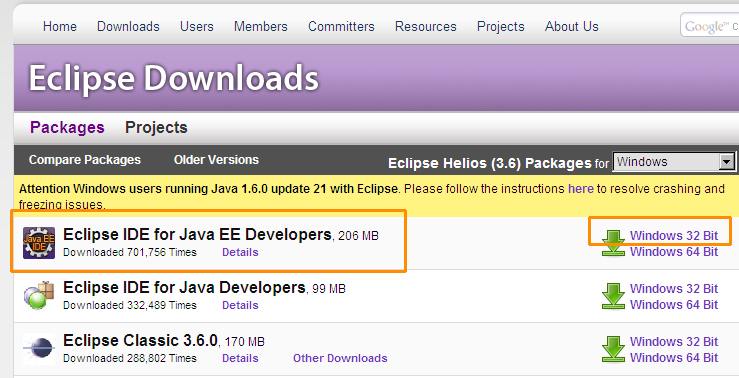This screenshot has height=378, width=739.
Task: Download Java EE Developers Windows 64 Bit
Action: 674,252
